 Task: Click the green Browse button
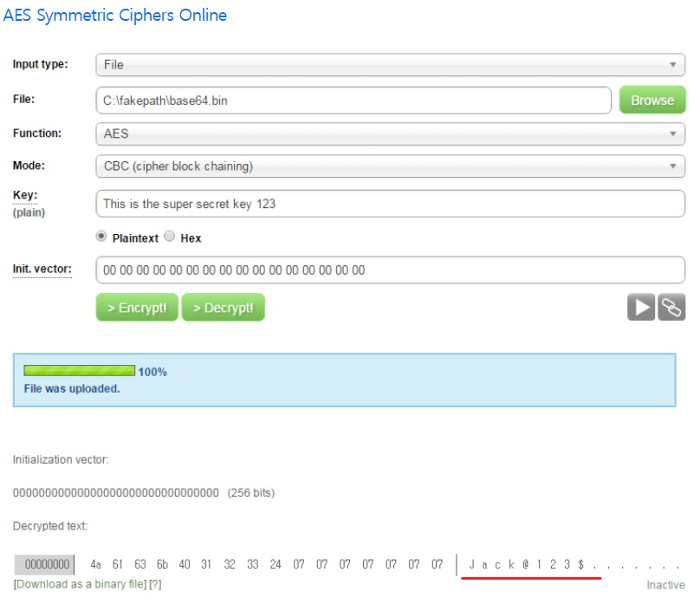[x=652, y=100]
